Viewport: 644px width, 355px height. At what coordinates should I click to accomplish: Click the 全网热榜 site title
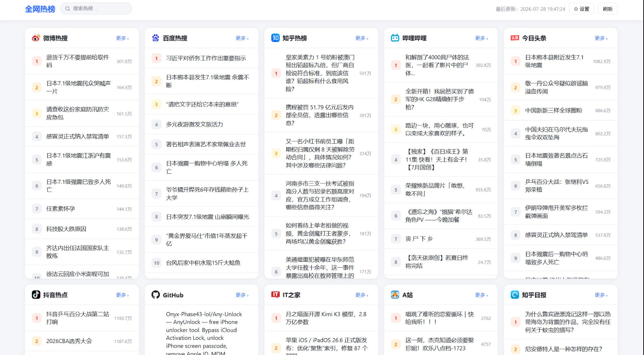point(40,9)
